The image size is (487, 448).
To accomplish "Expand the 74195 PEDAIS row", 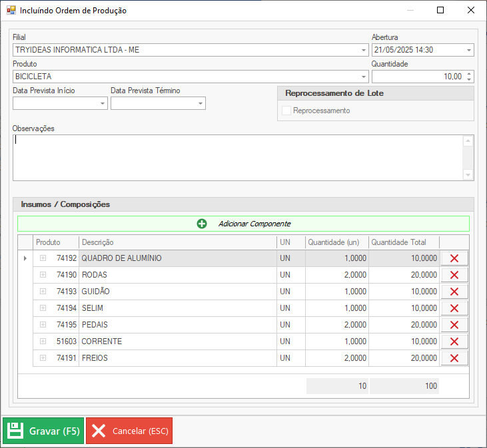I will click(43, 325).
